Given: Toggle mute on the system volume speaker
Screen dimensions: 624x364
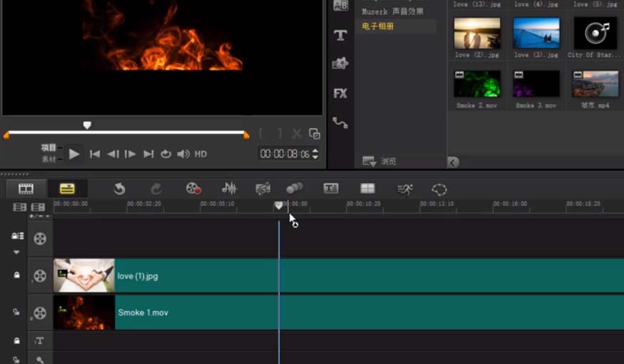Looking at the screenshot, I should click(x=183, y=154).
